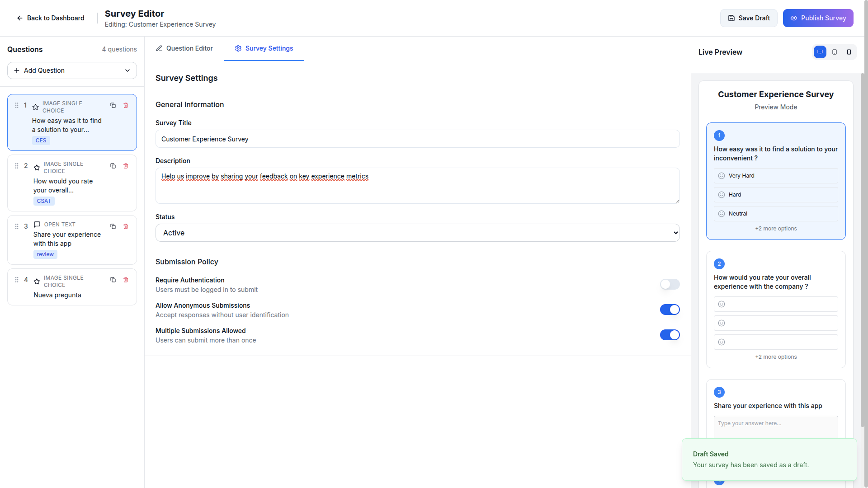Grab drag handle of question 1
Image resolution: width=868 pixels, height=488 pixels.
click(x=17, y=105)
